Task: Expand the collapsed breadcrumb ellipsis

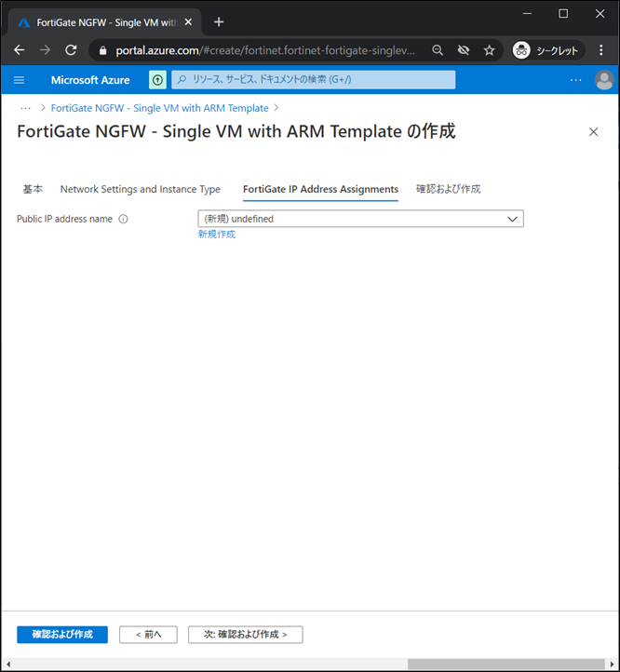Action: click(26, 108)
